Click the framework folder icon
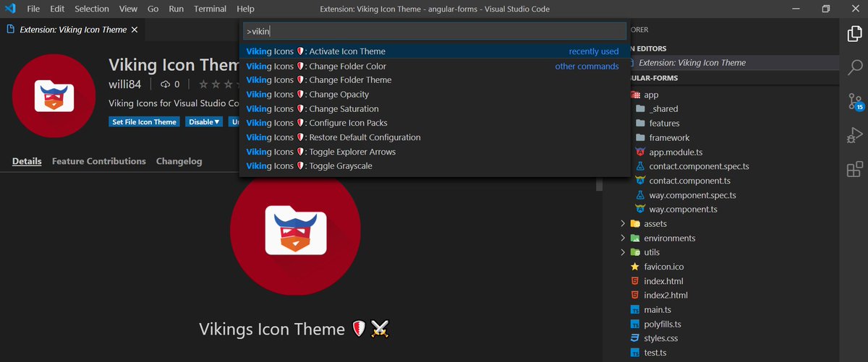Viewport: 868px width, 362px height. pos(639,137)
